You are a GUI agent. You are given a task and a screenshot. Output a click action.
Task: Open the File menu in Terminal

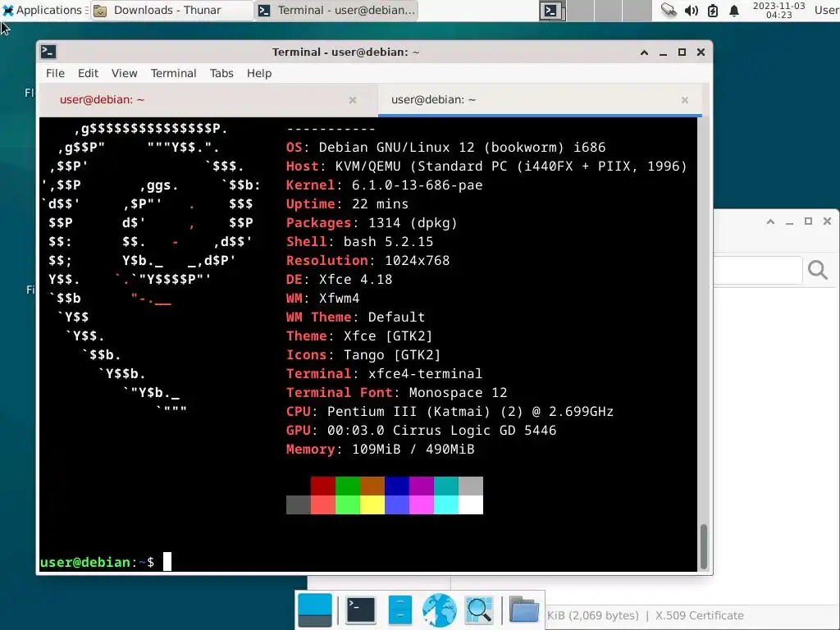[x=55, y=73]
